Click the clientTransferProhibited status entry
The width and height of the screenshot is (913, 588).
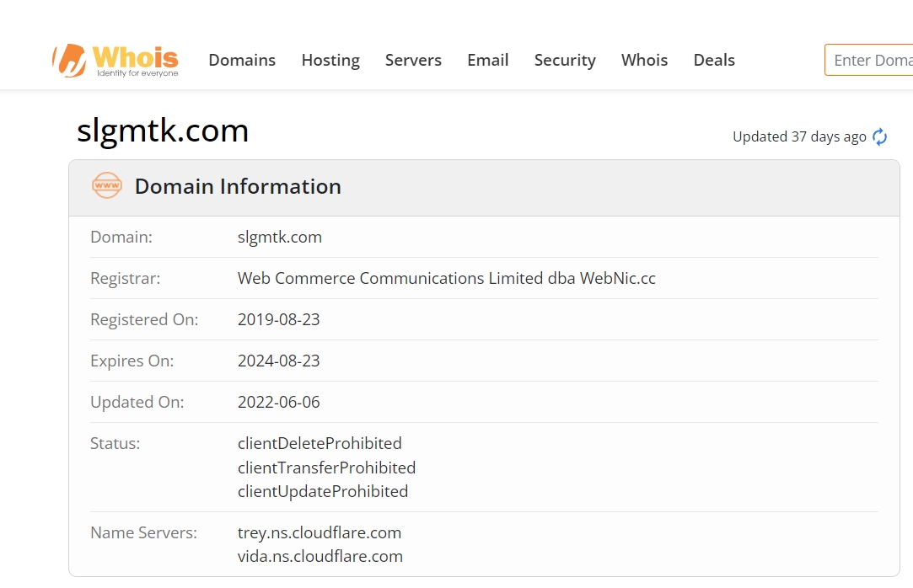pos(327,468)
